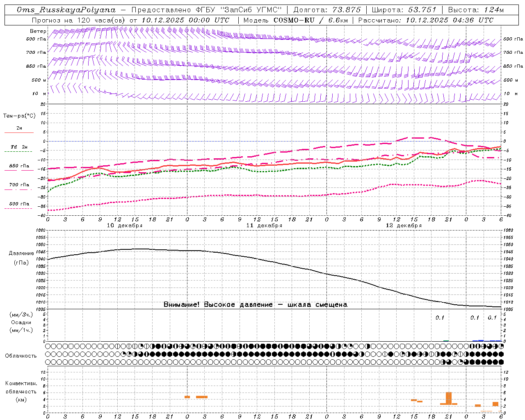Screen dimensions: 525x420
Task: Click the 10 декабря date label
Action: [x=125, y=226]
